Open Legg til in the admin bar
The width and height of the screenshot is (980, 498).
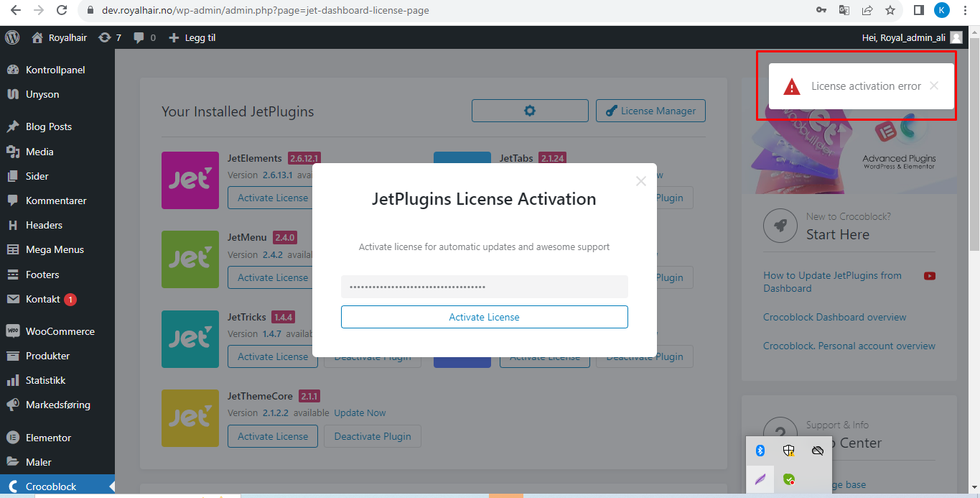pos(192,37)
